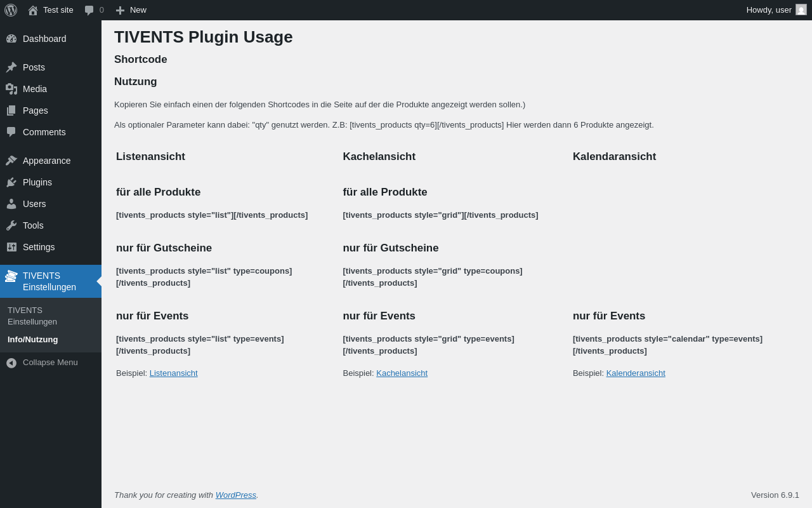This screenshot has width=812, height=508.
Task: Select Tools in the sidebar
Action: (51, 225)
